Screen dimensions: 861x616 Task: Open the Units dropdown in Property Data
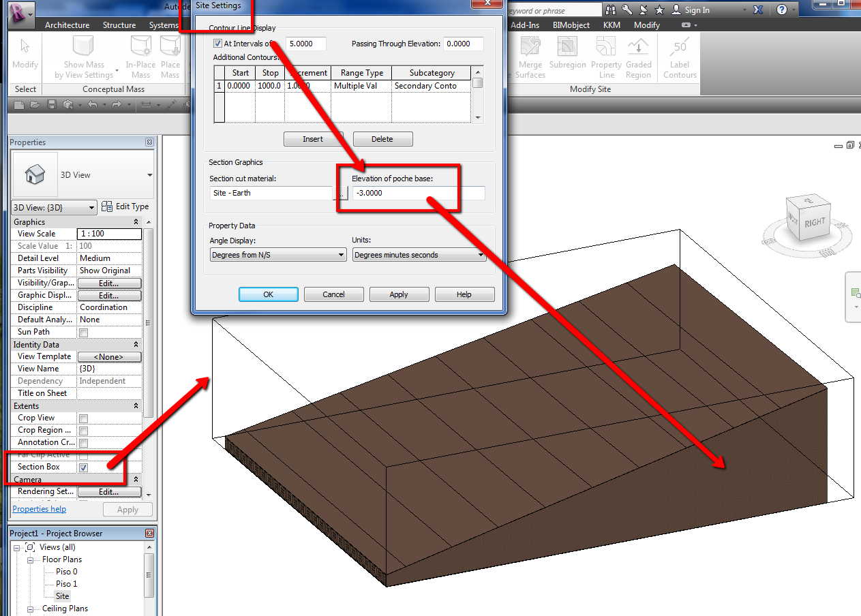pos(419,255)
